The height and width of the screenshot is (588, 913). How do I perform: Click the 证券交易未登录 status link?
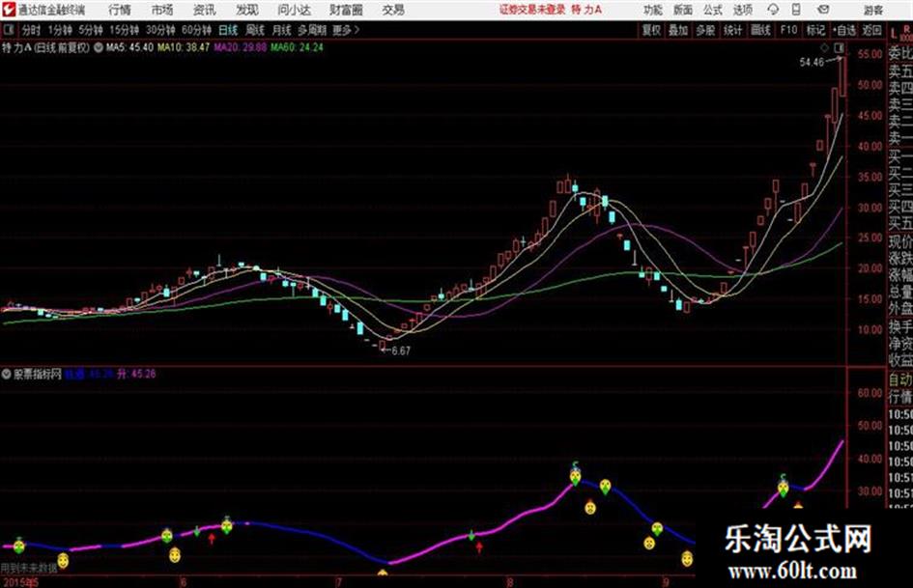pos(532,10)
